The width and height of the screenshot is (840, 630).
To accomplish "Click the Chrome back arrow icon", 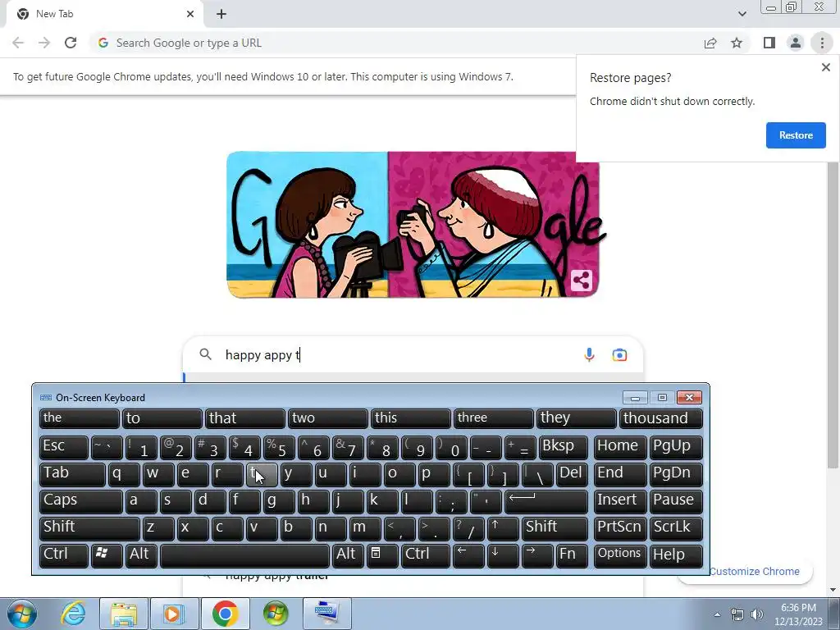I will point(18,43).
